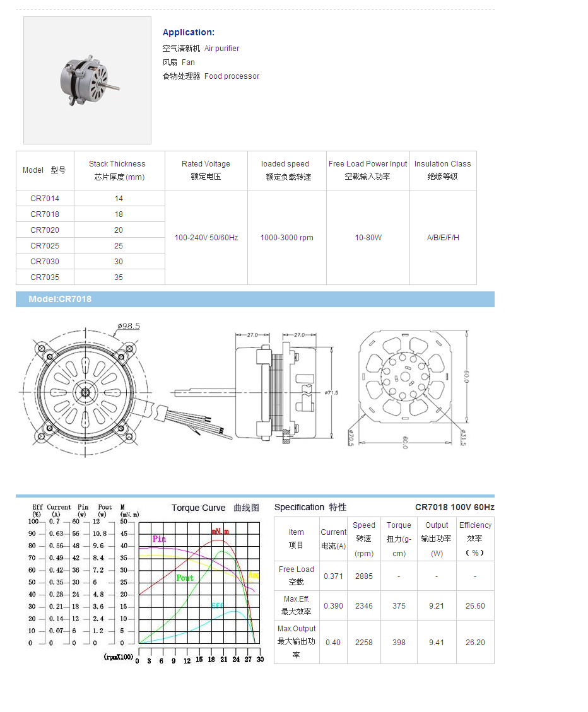The width and height of the screenshot is (588, 712).
Task: Click the "Rated Voltage" column header
Action: [206, 170]
